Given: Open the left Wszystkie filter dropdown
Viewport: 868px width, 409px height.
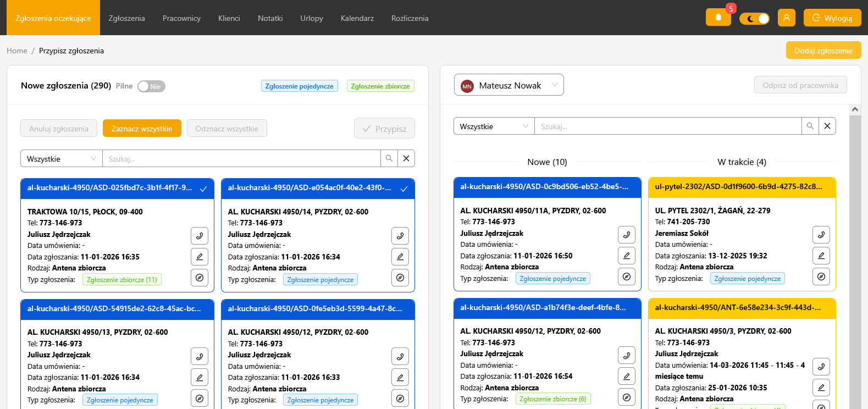Looking at the screenshot, I should (x=62, y=158).
